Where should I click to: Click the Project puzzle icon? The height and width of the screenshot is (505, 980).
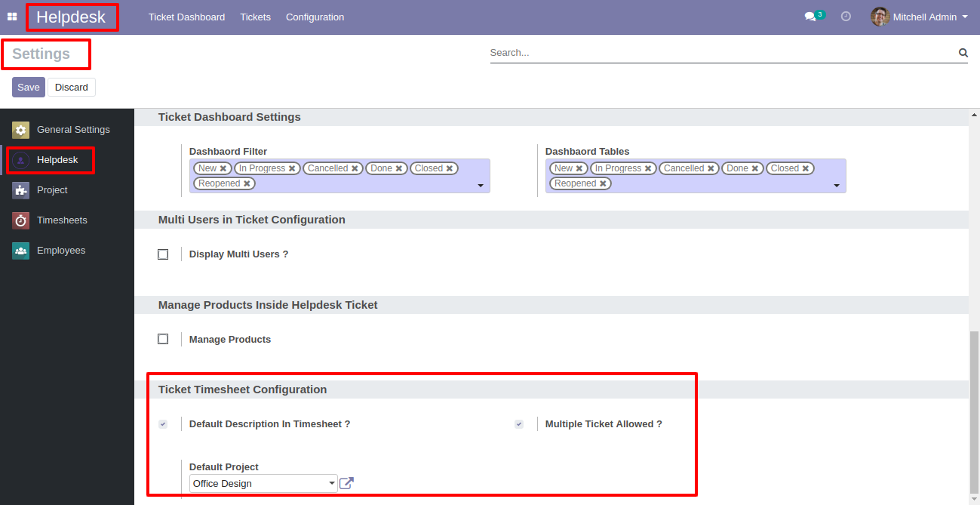pos(21,190)
